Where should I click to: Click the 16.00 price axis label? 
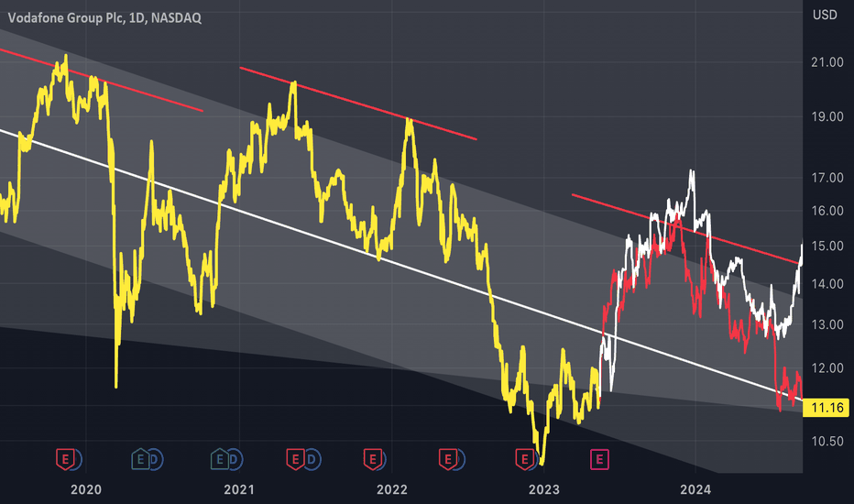827,211
